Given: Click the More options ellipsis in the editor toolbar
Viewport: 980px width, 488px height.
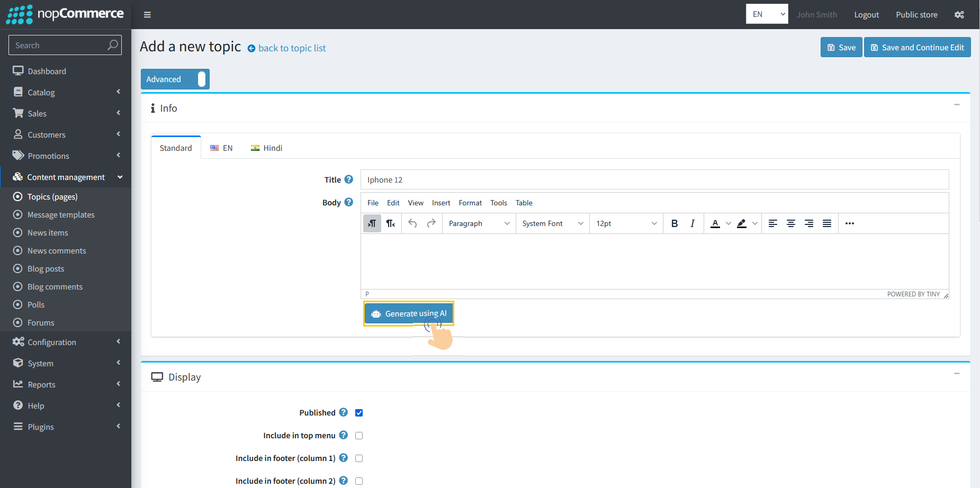Looking at the screenshot, I should [x=849, y=223].
